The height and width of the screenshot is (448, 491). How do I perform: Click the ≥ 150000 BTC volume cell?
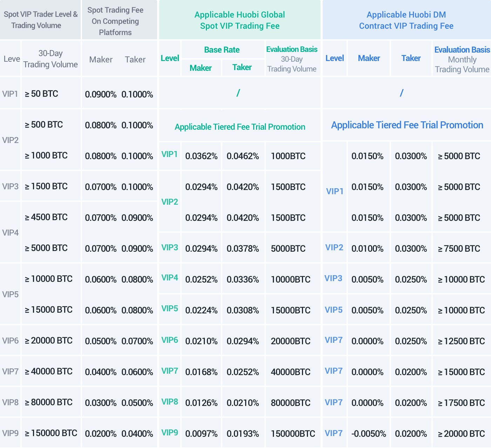pos(51,433)
